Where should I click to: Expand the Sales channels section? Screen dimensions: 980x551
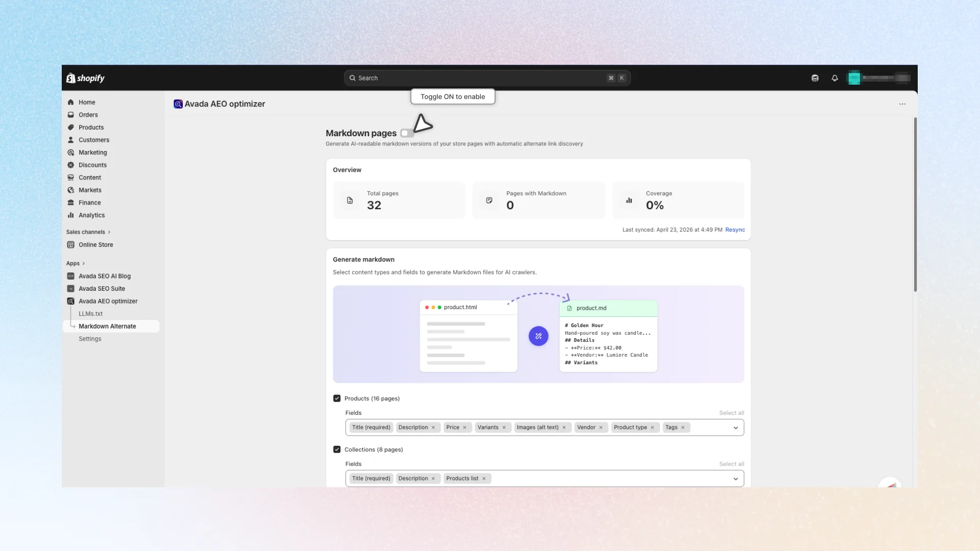[x=88, y=232]
